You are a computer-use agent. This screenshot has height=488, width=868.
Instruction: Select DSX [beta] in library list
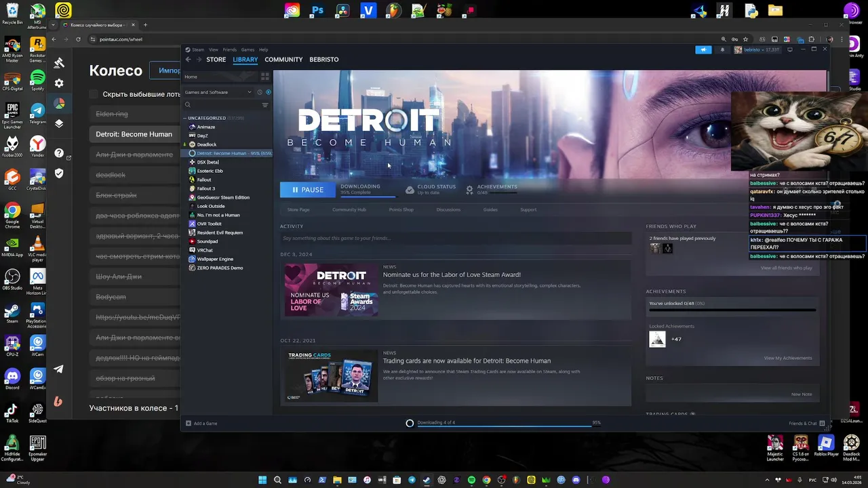coord(208,162)
